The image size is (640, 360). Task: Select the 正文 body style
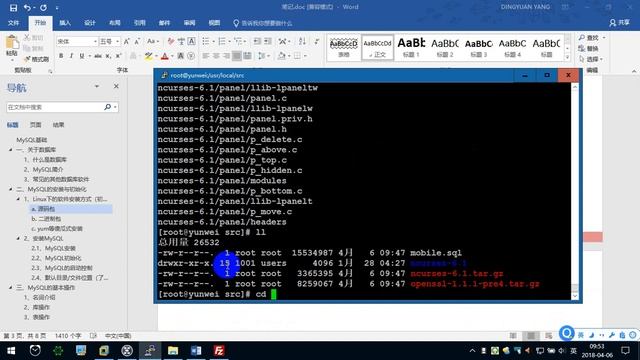click(378, 47)
